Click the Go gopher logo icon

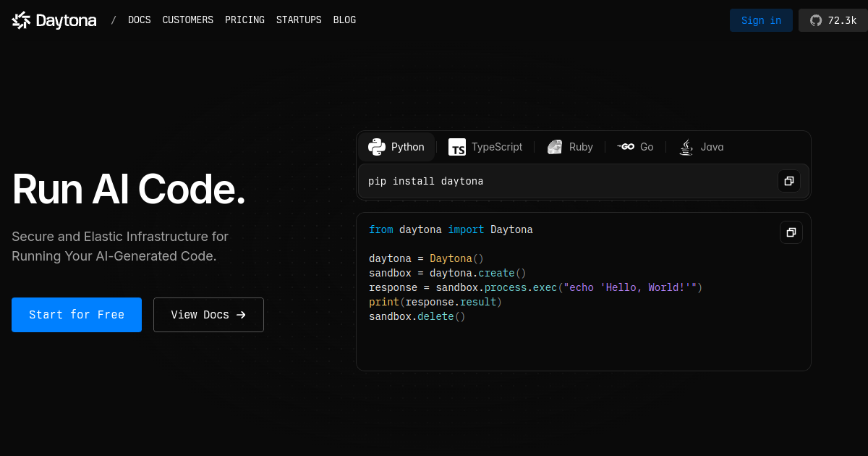tap(626, 147)
